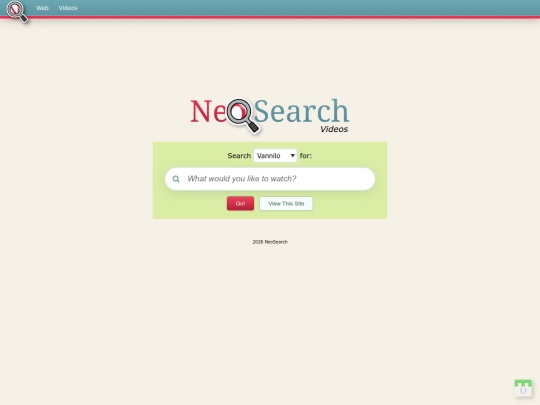Open the Vannilo site dropdown
This screenshot has height=405, width=540.
coord(275,156)
